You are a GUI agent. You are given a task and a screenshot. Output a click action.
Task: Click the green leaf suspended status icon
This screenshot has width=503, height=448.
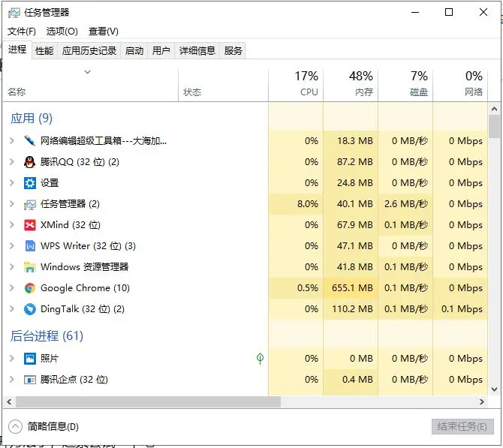[x=260, y=359]
